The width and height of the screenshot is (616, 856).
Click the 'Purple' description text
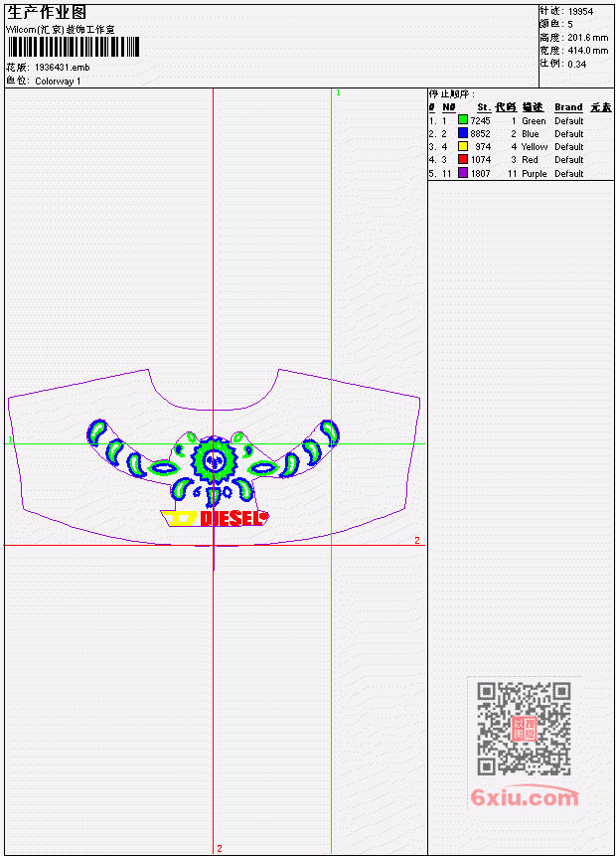coord(535,174)
